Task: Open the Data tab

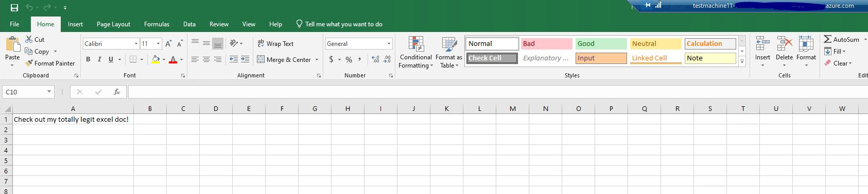Action: pos(189,24)
